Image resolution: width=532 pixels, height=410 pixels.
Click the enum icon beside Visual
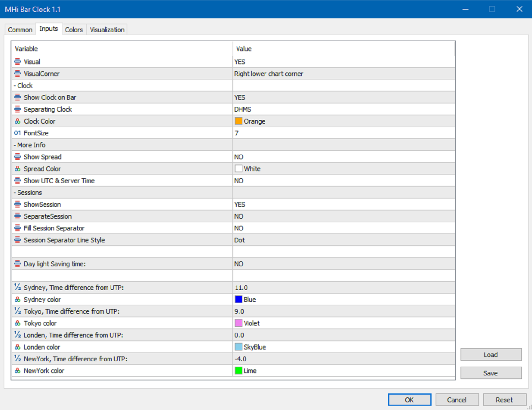(x=18, y=62)
